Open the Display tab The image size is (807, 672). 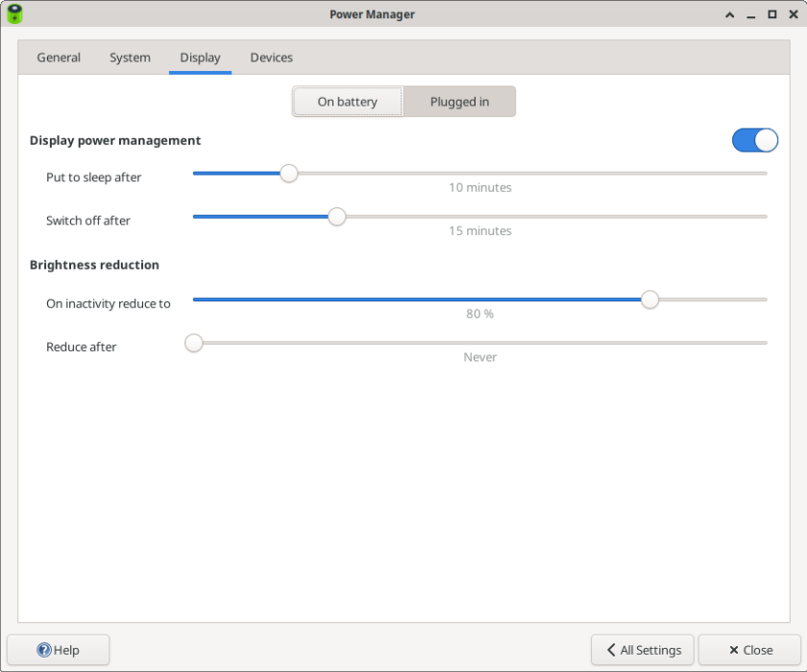click(200, 58)
